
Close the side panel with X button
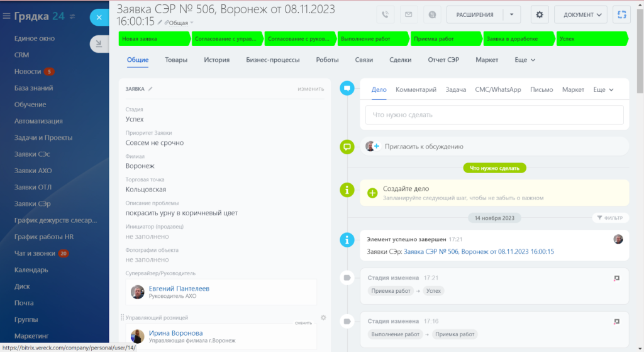click(99, 17)
